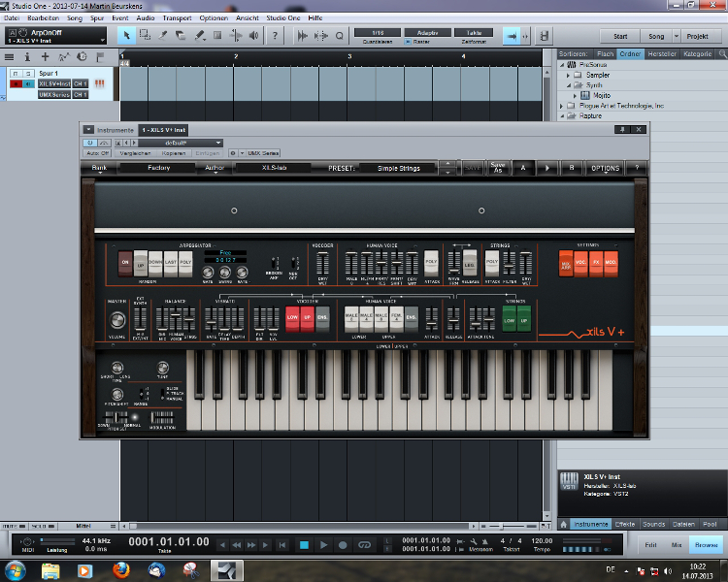This screenshot has width=728, height=582.
Task: Mute track Spur 1
Action: [16, 74]
